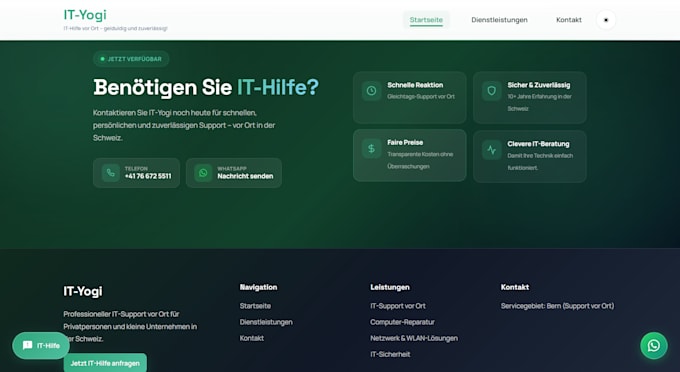Screen dimensions: 680x372
Task: Open the IT-Hilfe chat widget button
Action: click(41, 346)
